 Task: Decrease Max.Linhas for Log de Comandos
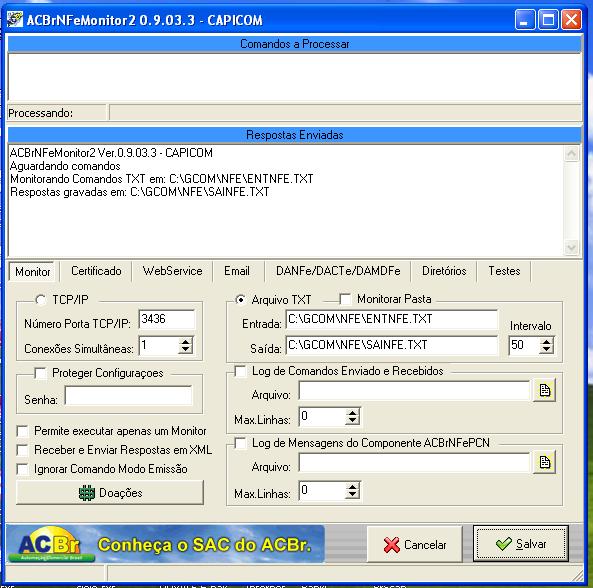(x=352, y=421)
